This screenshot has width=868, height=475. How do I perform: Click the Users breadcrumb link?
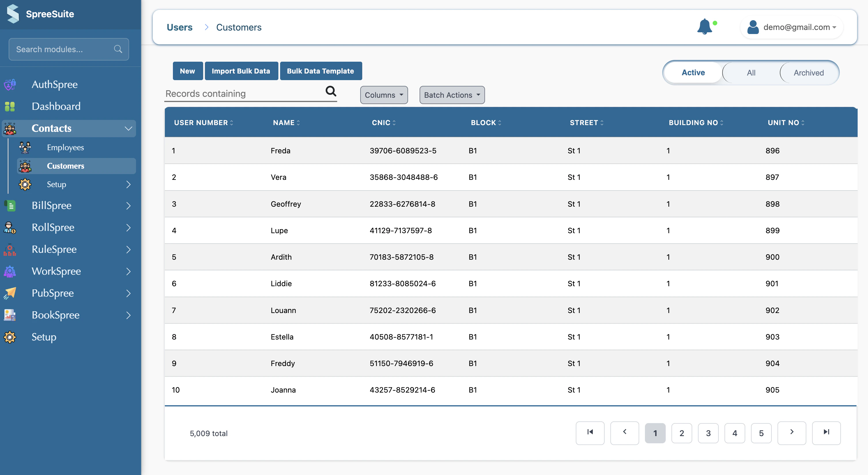180,27
